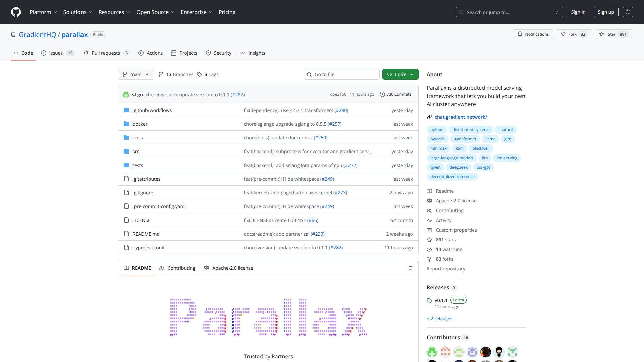Image resolution: width=644 pixels, height=362 pixels.
Task: Click the eye icon next to 14 watching
Action: (430, 249)
